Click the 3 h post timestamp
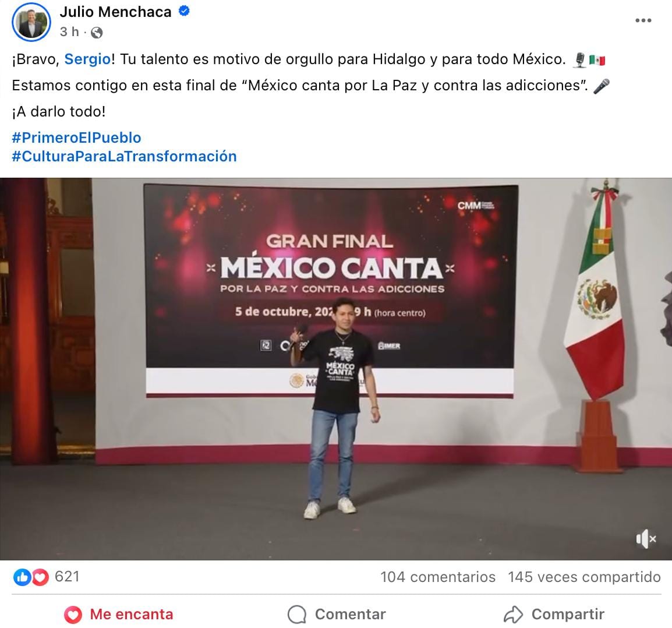Screen dimensions: 672x628 [69, 31]
